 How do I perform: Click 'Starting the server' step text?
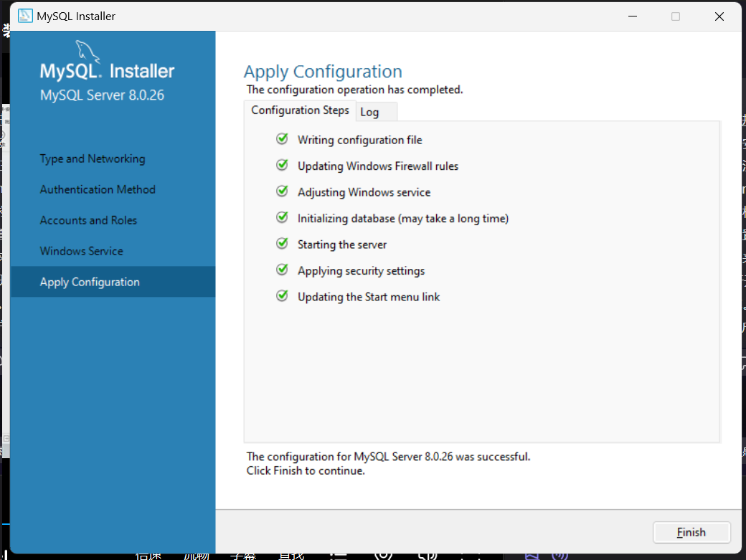click(x=342, y=245)
